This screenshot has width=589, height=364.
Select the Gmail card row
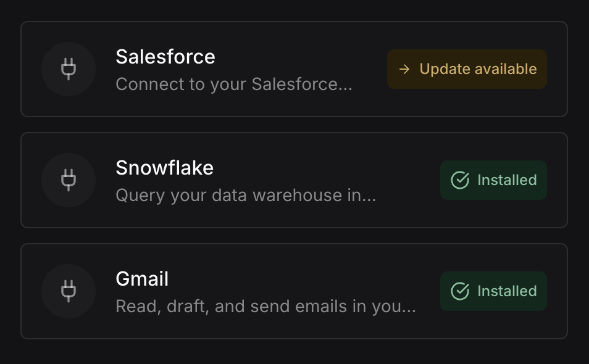294,291
